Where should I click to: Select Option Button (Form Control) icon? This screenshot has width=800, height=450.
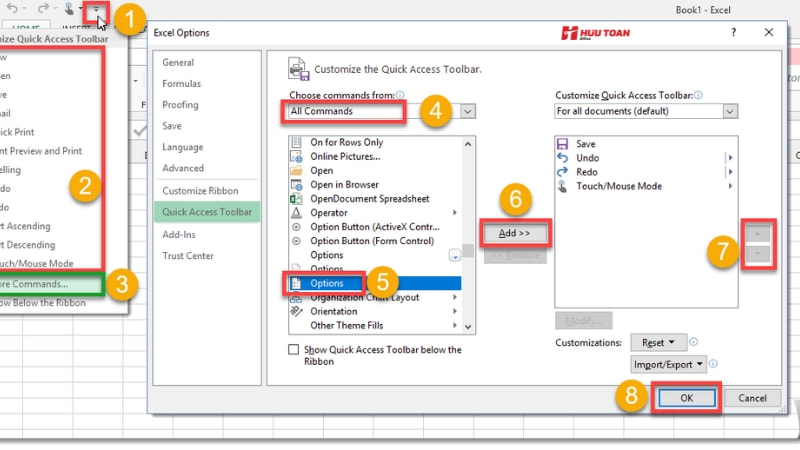(x=296, y=241)
